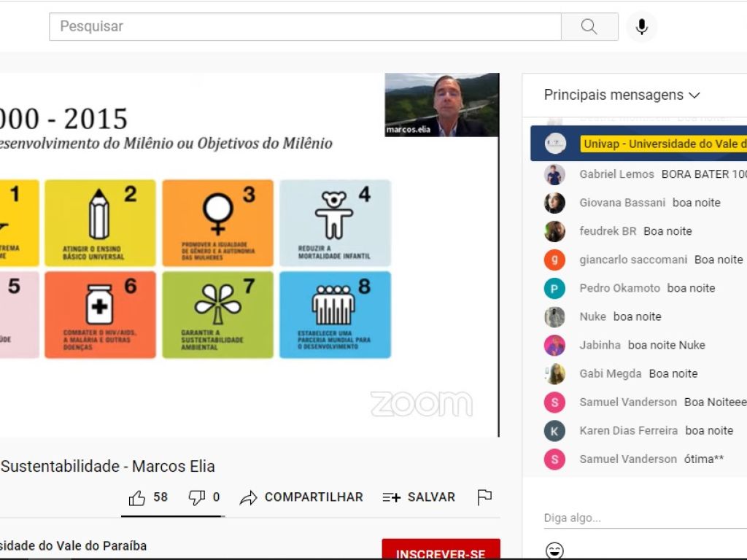Image resolution: width=747 pixels, height=560 pixels.
Task: Save video to playlist with Salvar
Action: 419,497
